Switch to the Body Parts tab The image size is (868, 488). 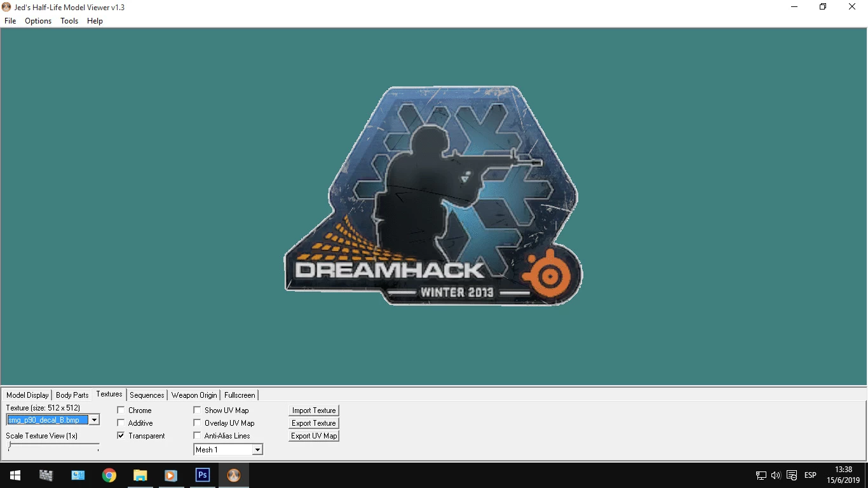[x=72, y=395]
